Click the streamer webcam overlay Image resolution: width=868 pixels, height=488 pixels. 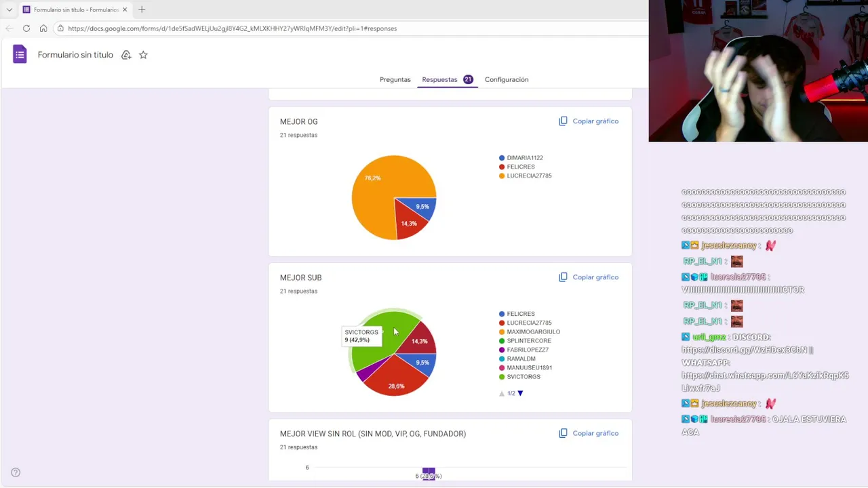click(758, 71)
